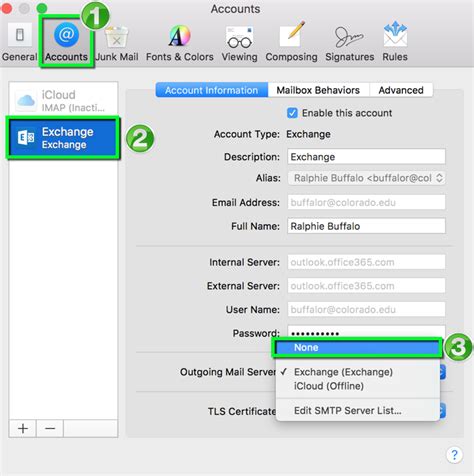Switch to Advanced tab
Screen dimensions: 474x476
pos(401,90)
